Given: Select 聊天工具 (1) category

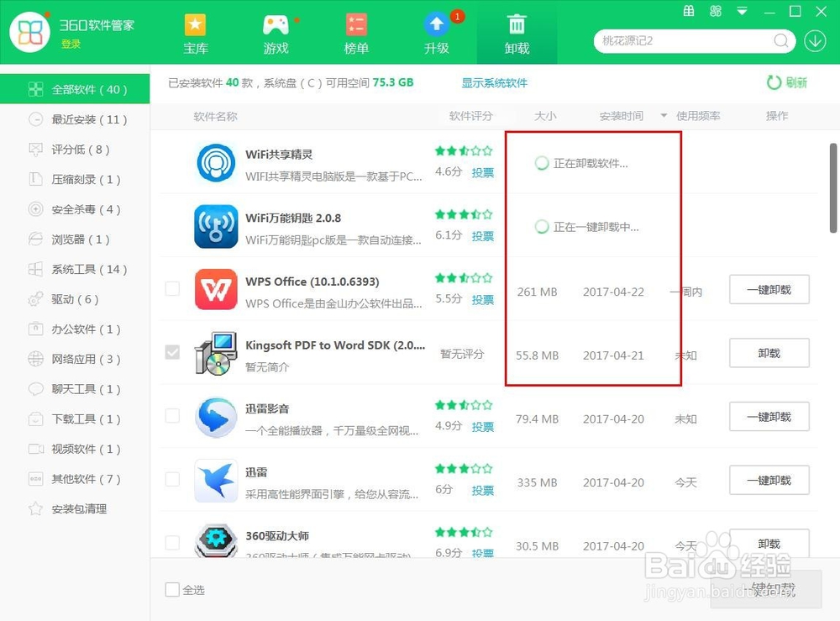Looking at the screenshot, I should (x=75, y=389).
